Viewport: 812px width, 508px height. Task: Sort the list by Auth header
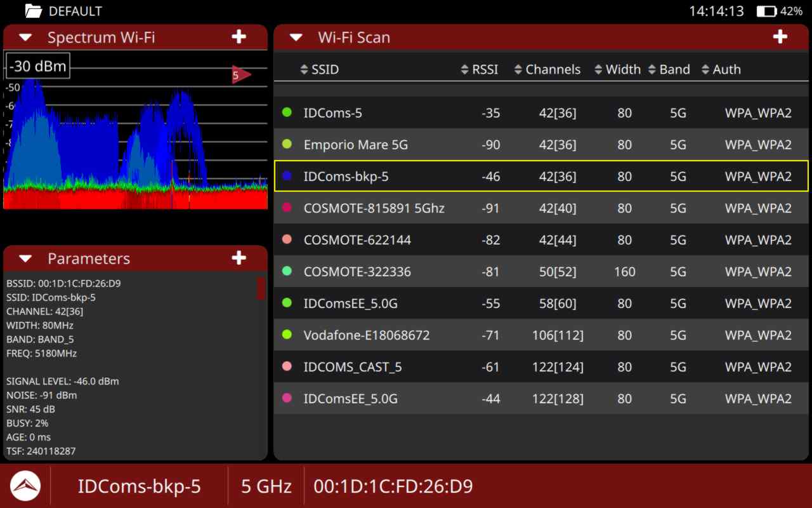(721, 69)
